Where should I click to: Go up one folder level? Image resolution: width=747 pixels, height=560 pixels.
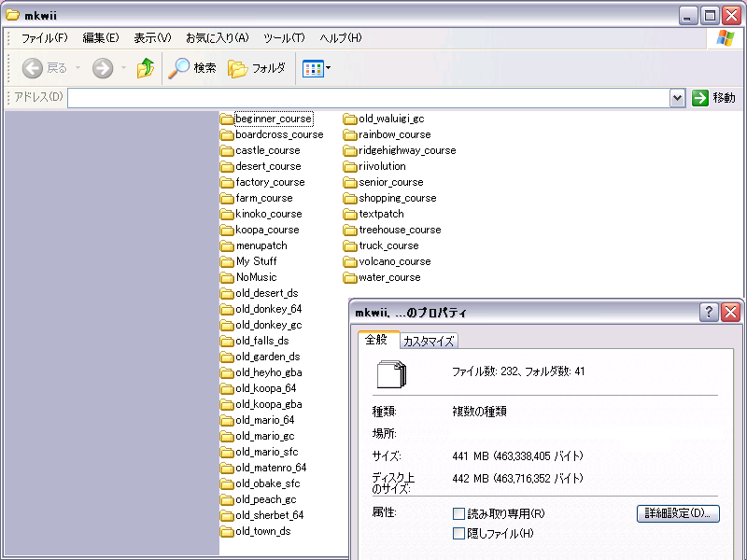146,68
